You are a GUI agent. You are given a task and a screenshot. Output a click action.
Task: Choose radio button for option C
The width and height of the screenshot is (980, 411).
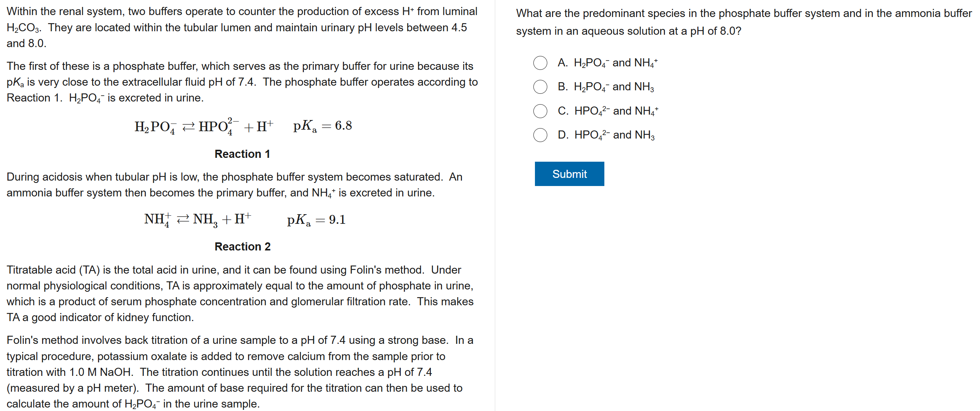pyautogui.click(x=540, y=111)
